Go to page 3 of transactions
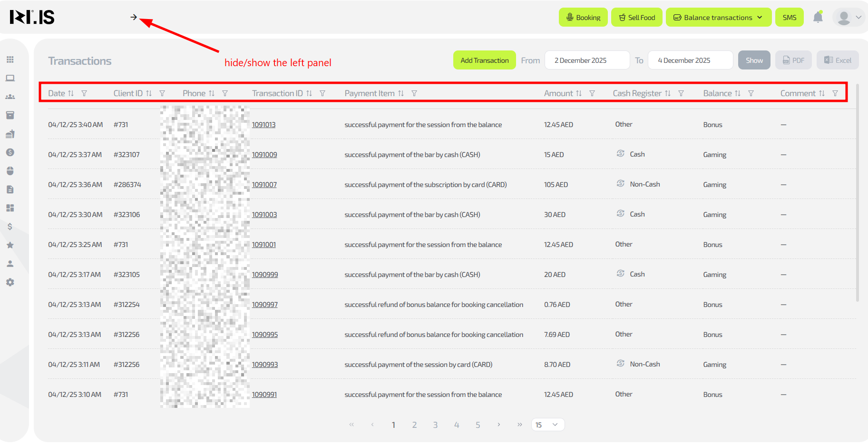Viewport: 868px width, 445px height. coord(435,425)
